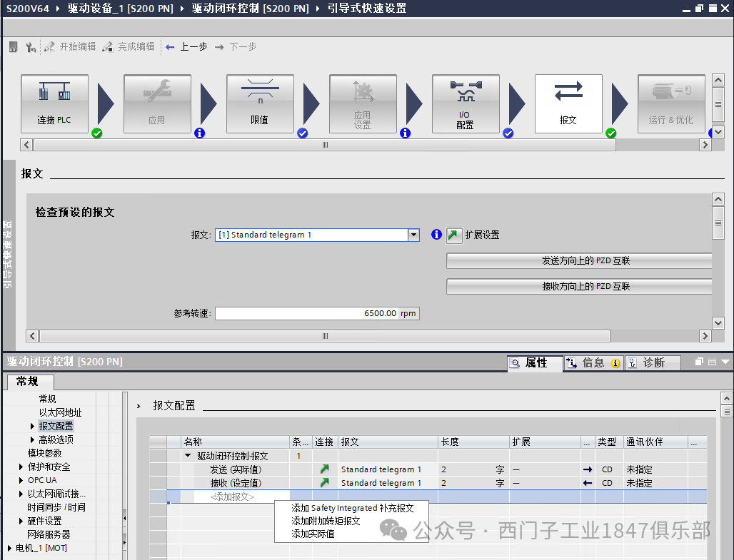Choose 添加 Safety Integrated 补充报文 menu entry
Image resolution: width=734 pixels, height=560 pixels.
pos(352,508)
